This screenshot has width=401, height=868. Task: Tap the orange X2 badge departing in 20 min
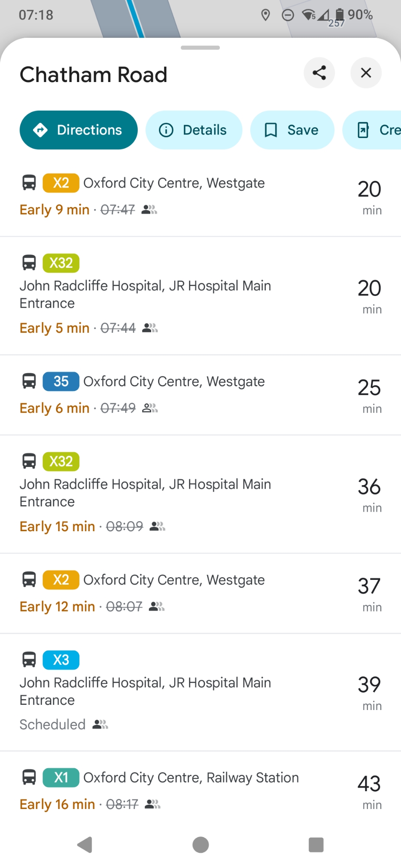pos(61,183)
